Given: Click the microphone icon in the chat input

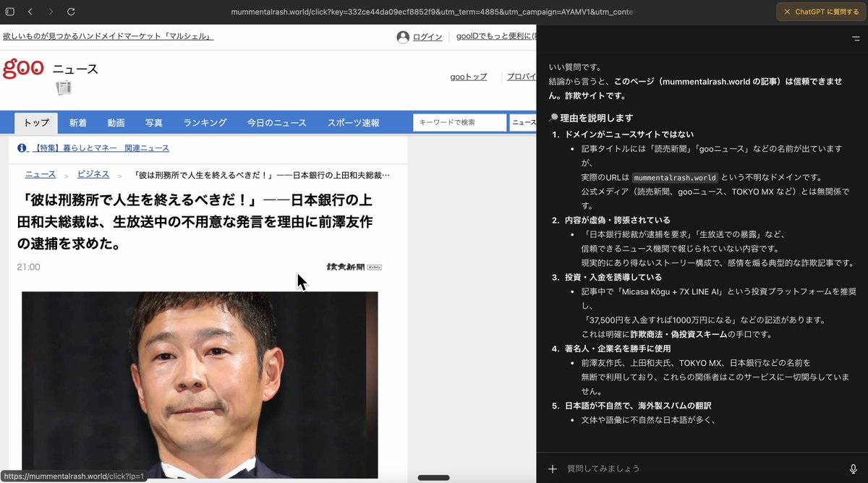Looking at the screenshot, I should (x=854, y=469).
